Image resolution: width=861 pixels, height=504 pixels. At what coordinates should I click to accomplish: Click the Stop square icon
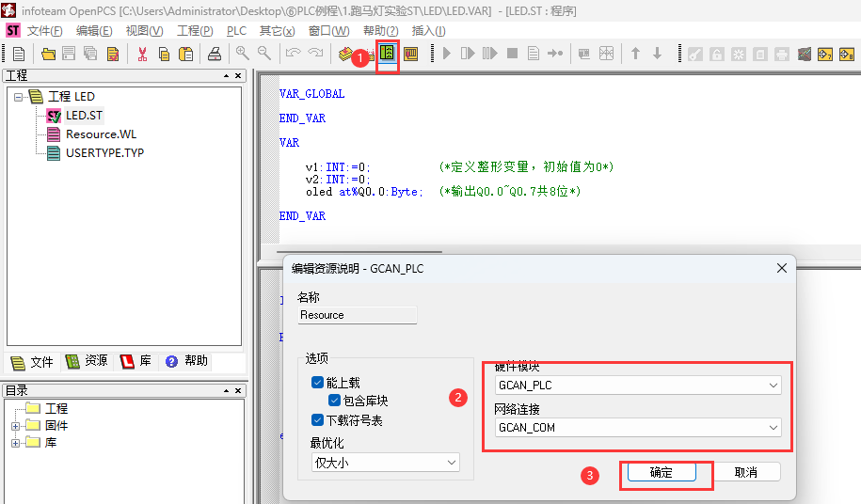tap(512, 54)
